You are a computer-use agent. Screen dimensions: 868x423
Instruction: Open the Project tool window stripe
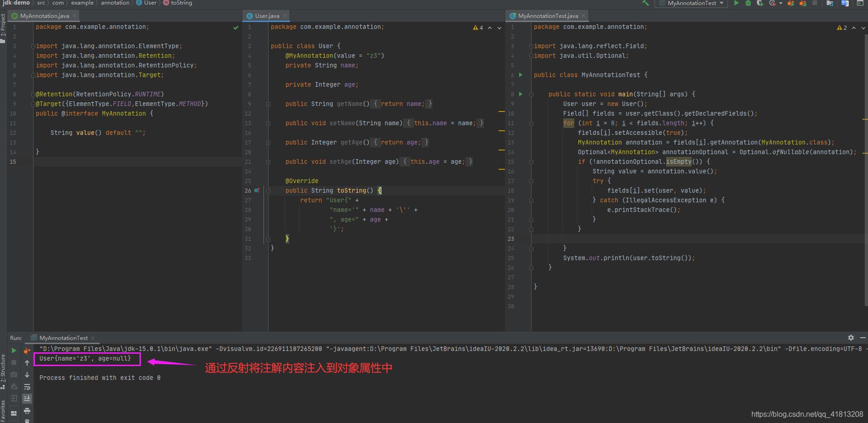(3, 28)
